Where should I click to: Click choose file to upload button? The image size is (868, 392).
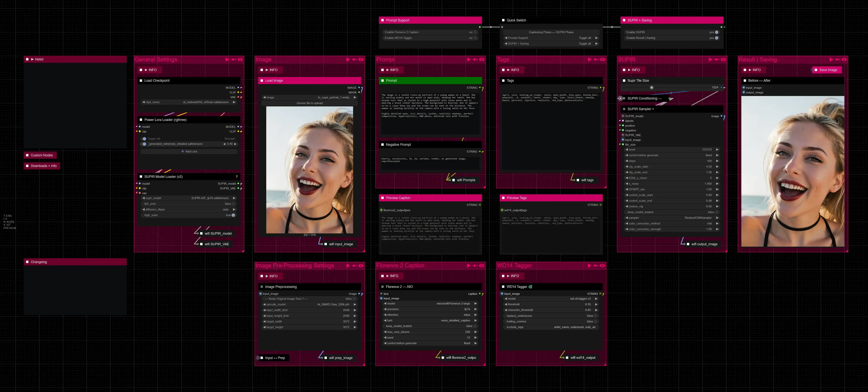(309, 103)
